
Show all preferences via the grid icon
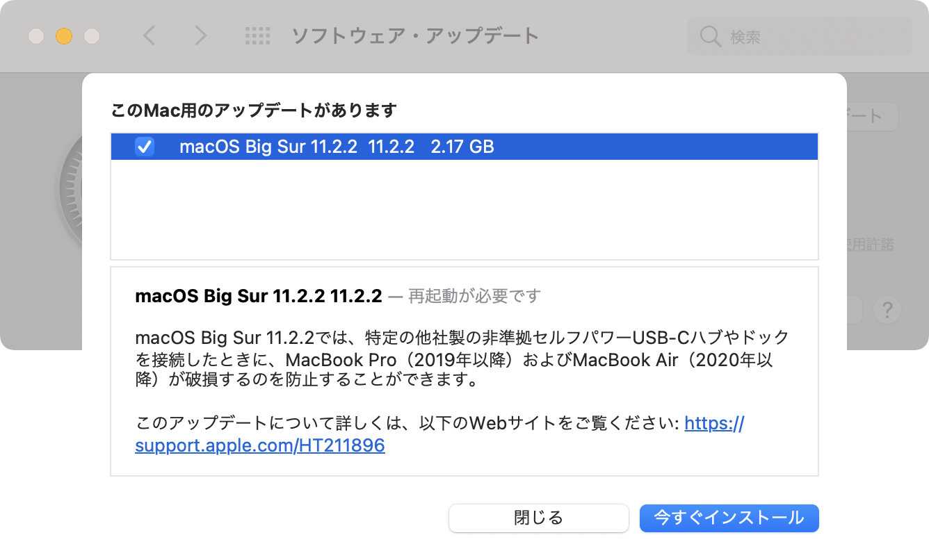(x=257, y=35)
